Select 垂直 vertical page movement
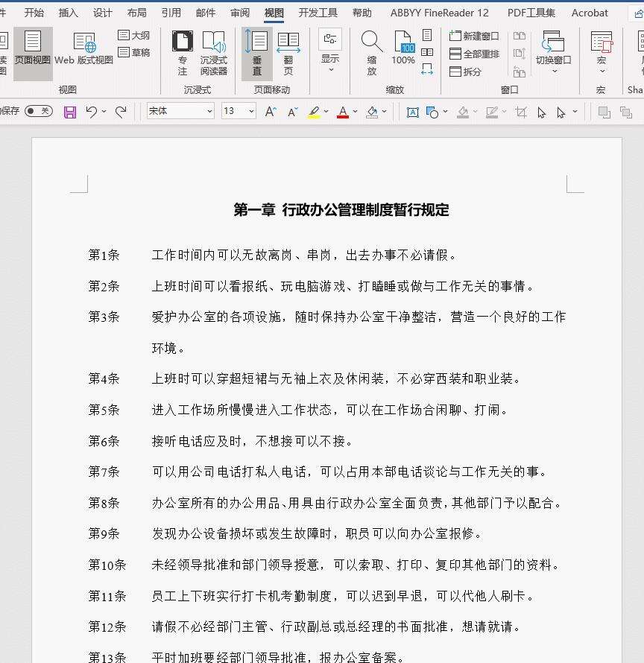Image resolution: width=644 pixels, height=663 pixels. point(256,53)
